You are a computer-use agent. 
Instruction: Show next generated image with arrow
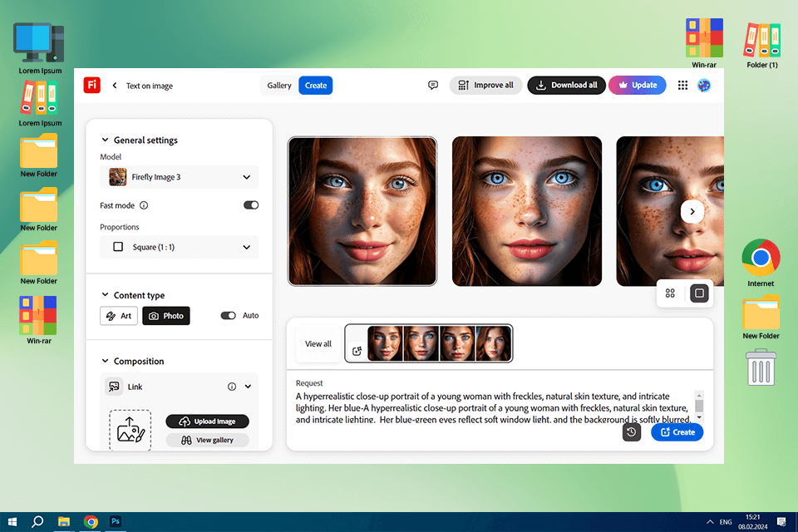[x=692, y=211]
